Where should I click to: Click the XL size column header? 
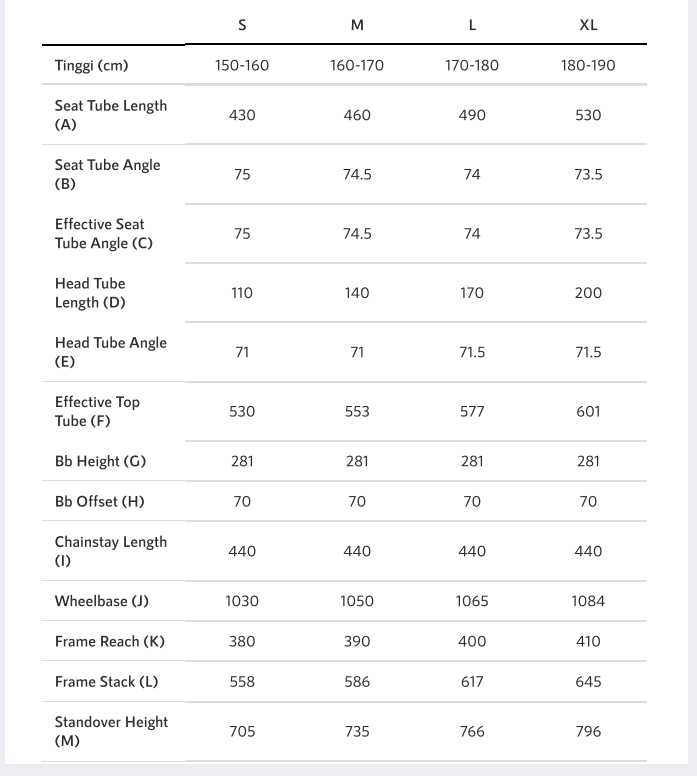pos(588,25)
